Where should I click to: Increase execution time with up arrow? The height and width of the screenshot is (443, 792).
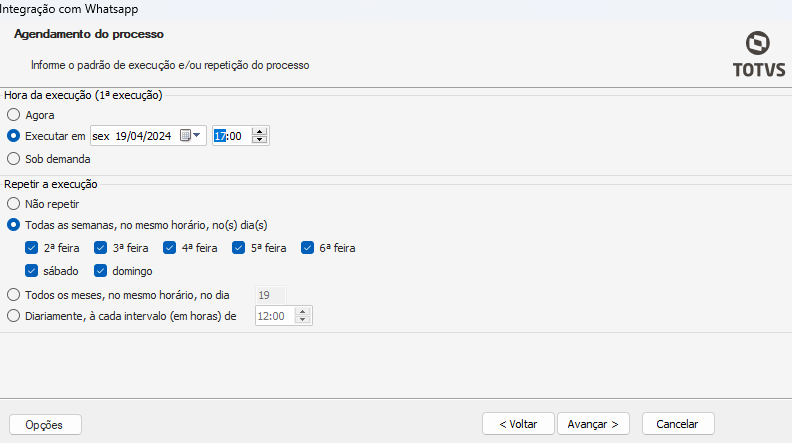260,132
